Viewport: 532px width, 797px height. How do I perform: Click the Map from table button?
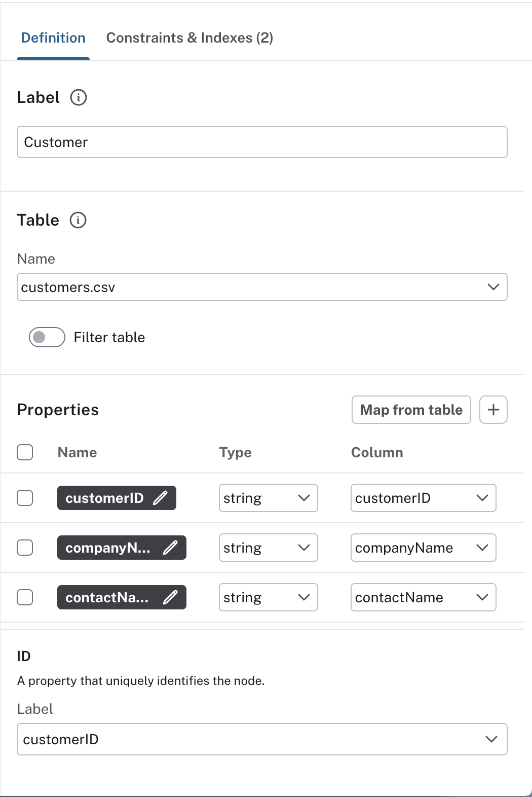[x=411, y=410]
